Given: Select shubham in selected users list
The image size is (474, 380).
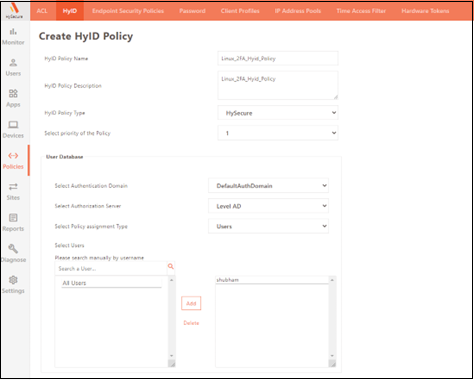Looking at the screenshot, I should (x=272, y=280).
